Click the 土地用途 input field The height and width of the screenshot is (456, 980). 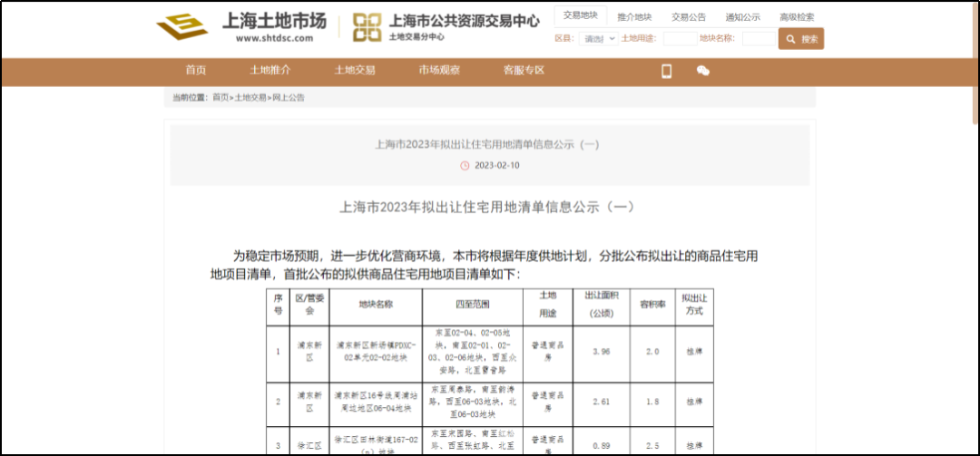pos(680,39)
